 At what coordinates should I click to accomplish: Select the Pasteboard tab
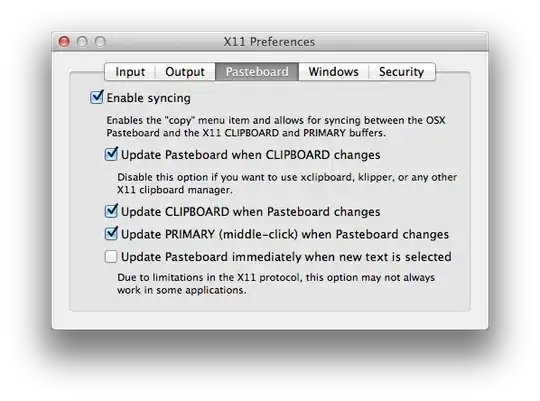click(257, 72)
